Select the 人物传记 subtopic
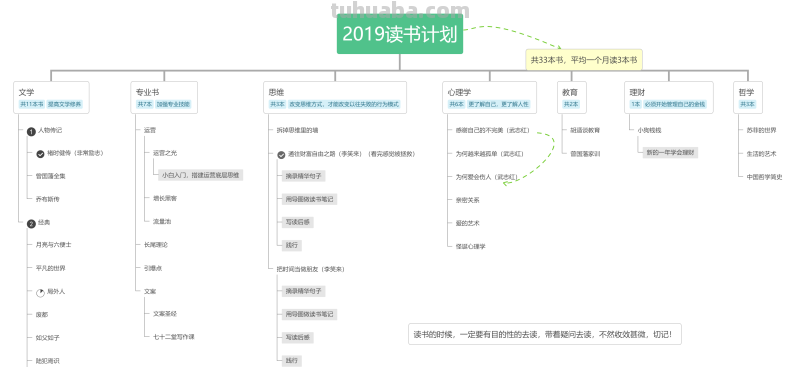Screen dimensions: 800x367 [x=50, y=131]
